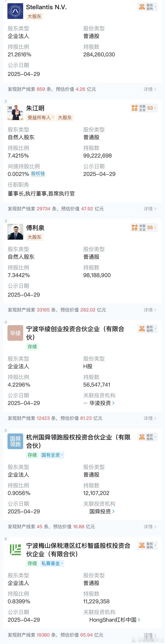
Task: Expand the 受益所有人 tag on 朱江明
Action: pos(40,118)
